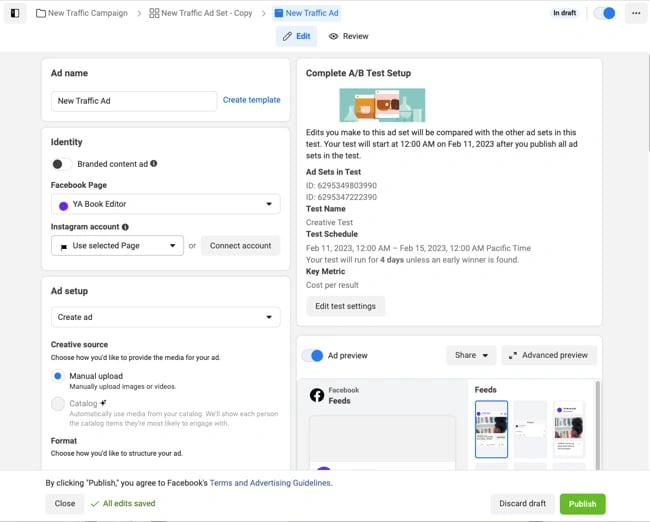This screenshot has height=522, width=650.
Task: Open the Create ad dropdown
Action: [x=165, y=317]
